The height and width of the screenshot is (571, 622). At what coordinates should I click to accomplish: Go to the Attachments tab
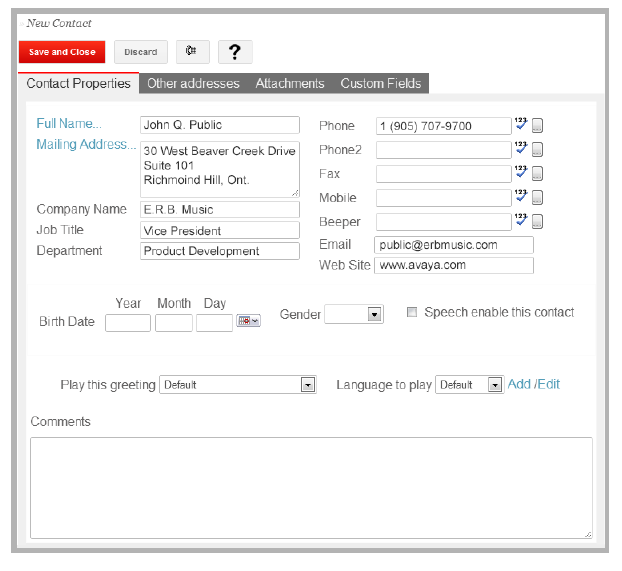(290, 84)
